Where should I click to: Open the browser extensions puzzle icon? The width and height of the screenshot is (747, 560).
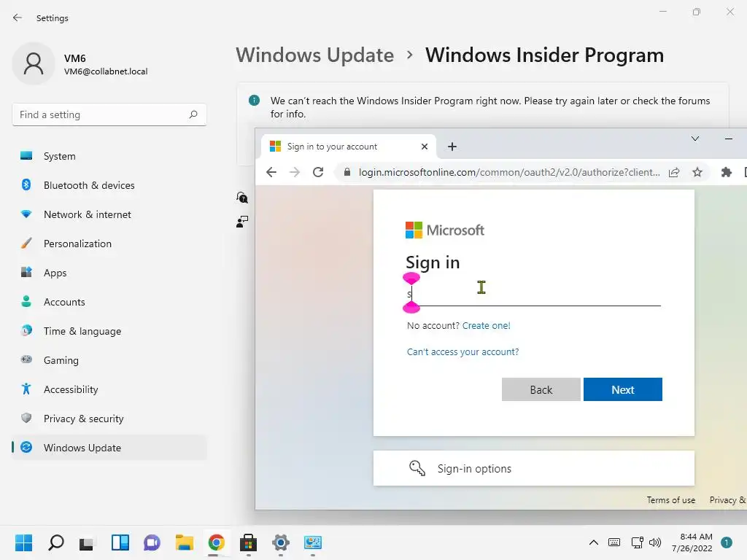click(727, 172)
